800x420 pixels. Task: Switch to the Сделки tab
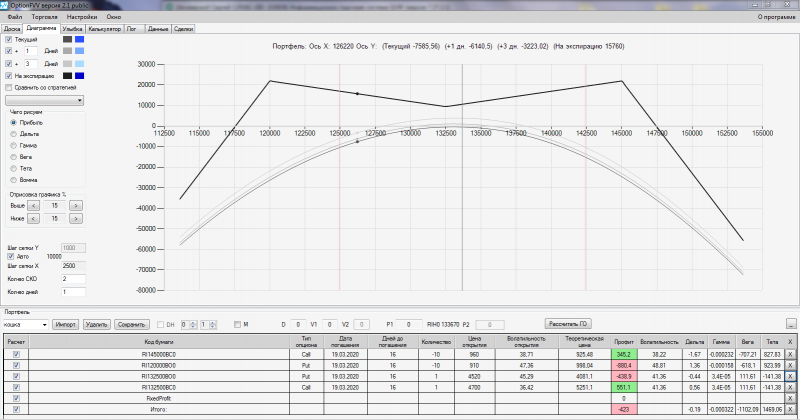point(183,29)
